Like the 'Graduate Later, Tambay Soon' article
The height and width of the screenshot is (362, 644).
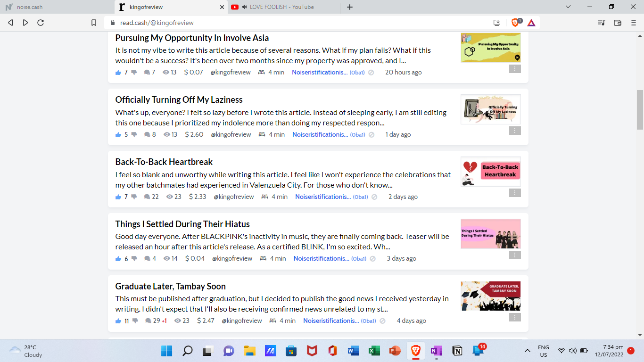click(x=118, y=321)
